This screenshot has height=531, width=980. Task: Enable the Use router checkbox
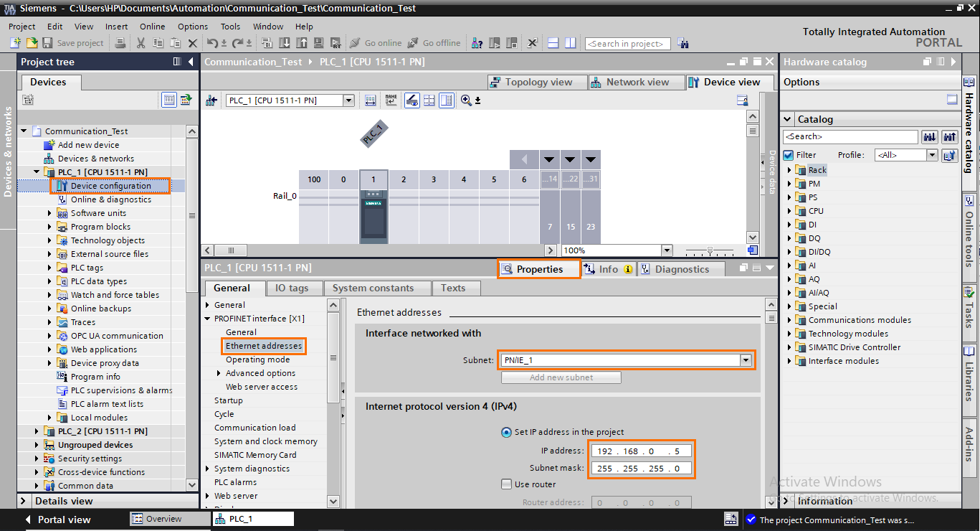(506, 484)
